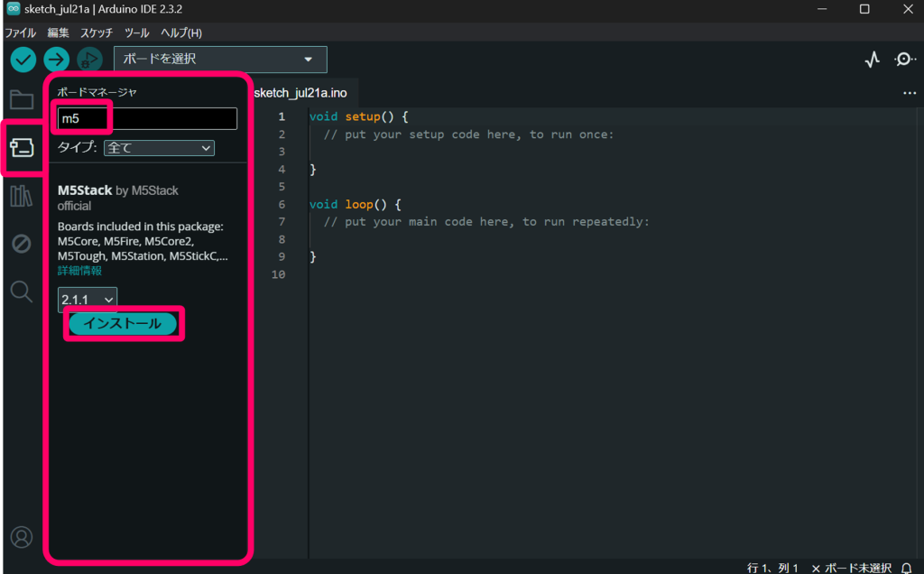Open the editor more options ellipsis
This screenshot has width=924, height=574.
pyautogui.click(x=910, y=93)
